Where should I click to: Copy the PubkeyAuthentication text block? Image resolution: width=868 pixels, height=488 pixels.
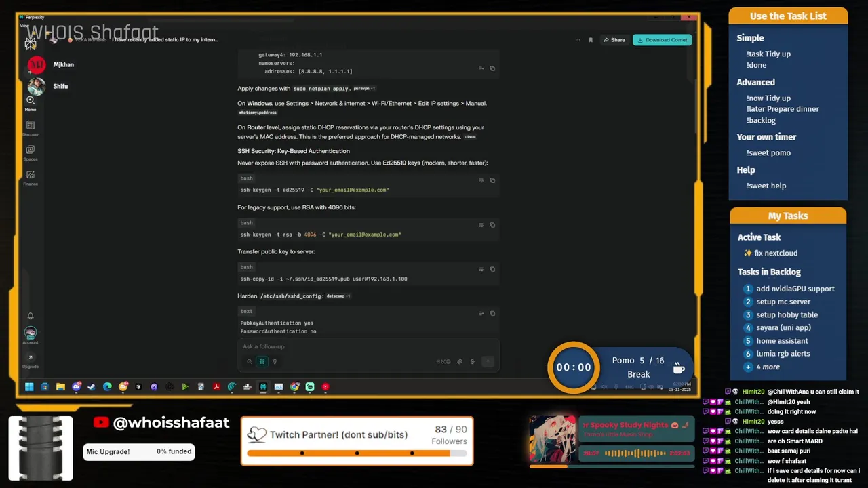tap(492, 313)
